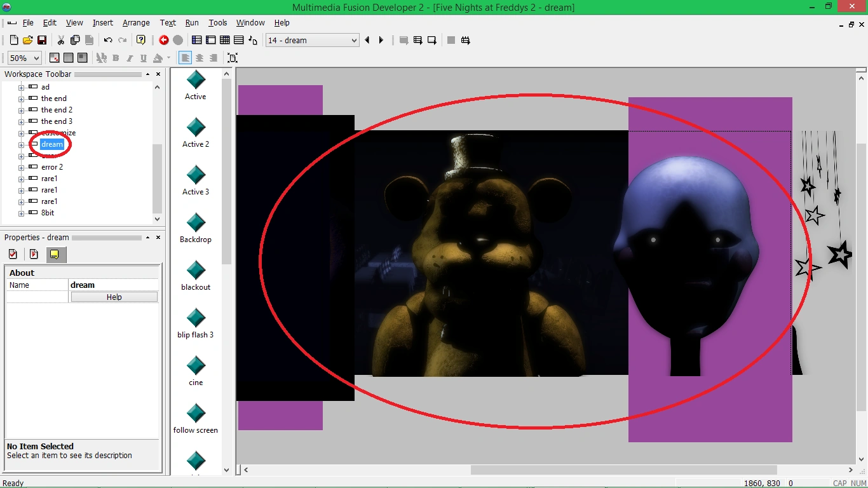Expand the 'error 2' frame node
The height and width of the screenshot is (488, 868).
[x=21, y=168]
